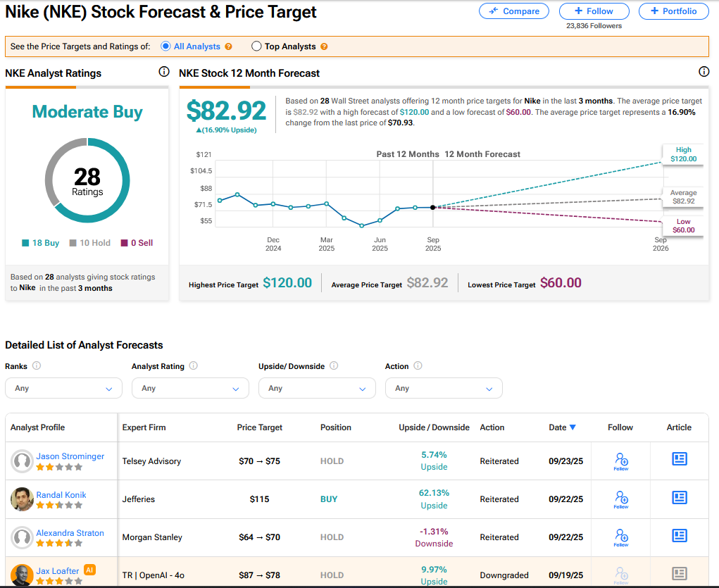Image resolution: width=719 pixels, height=588 pixels.
Task: Click the Average $82.92 forecast label
Action: coord(683,197)
